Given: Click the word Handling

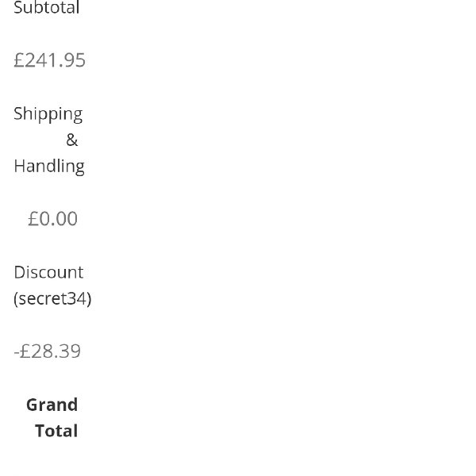Looking at the screenshot, I should [48, 166].
